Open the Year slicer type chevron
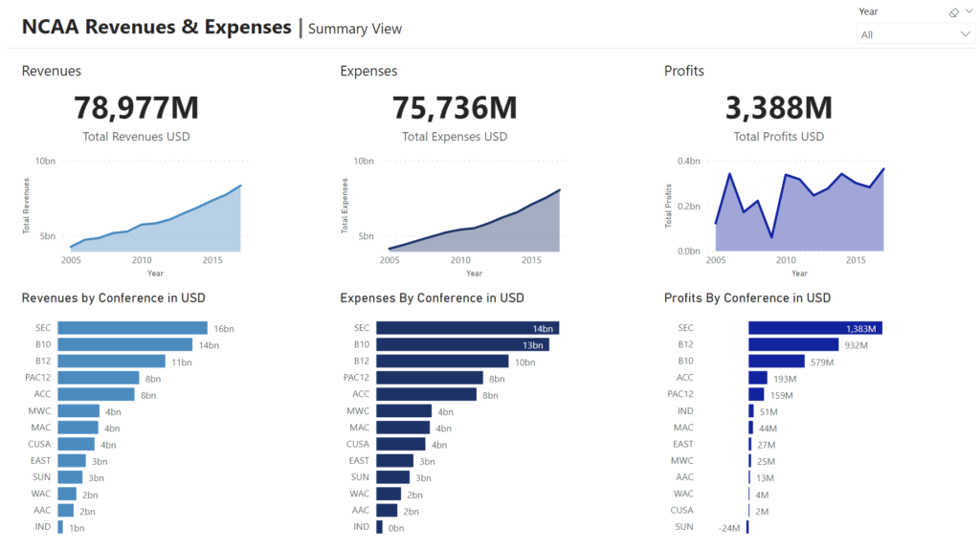The height and width of the screenshot is (550, 980). click(967, 12)
